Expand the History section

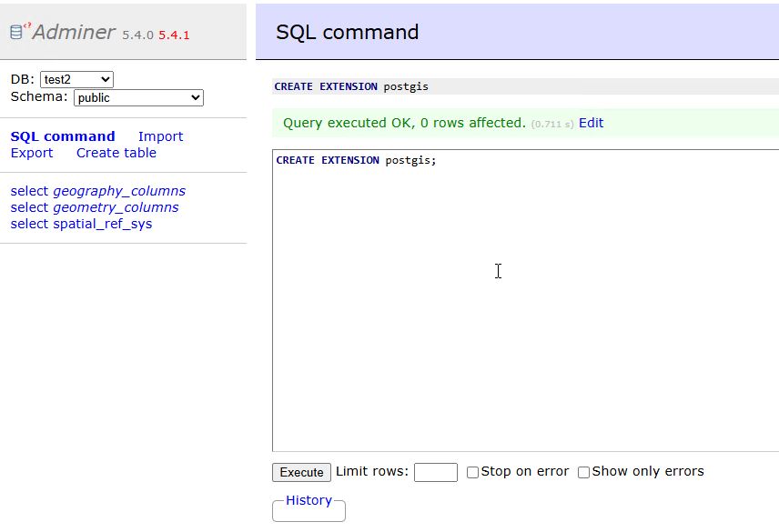[309, 500]
